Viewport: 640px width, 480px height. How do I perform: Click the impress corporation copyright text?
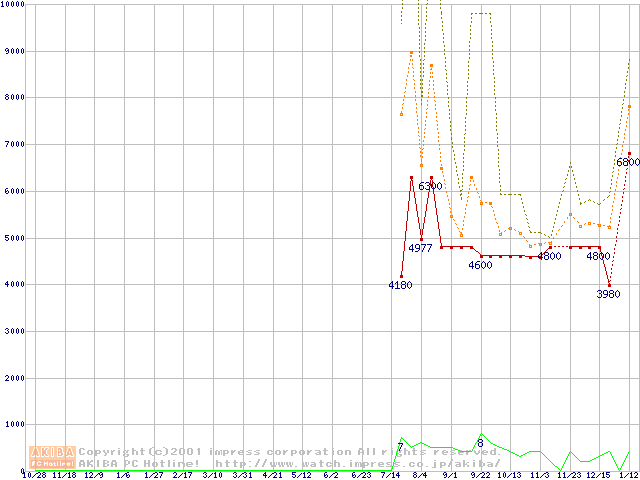tap(290, 452)
